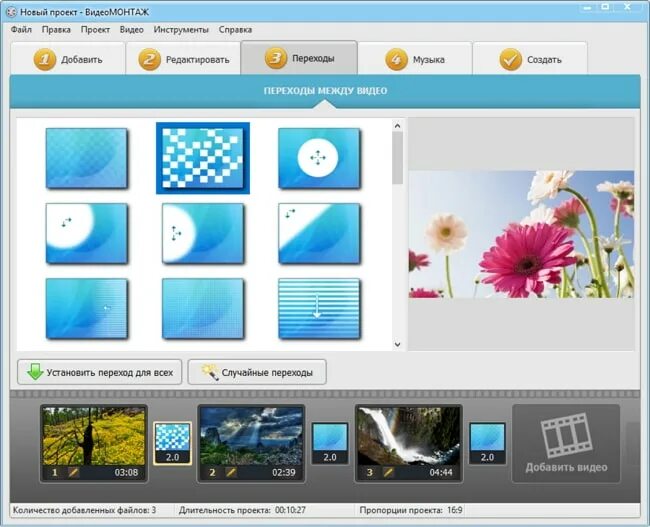Click clip 1 duration 03:08
This screenshot has width=650, height=527.
pyautogui.click(x=126, y=472)
